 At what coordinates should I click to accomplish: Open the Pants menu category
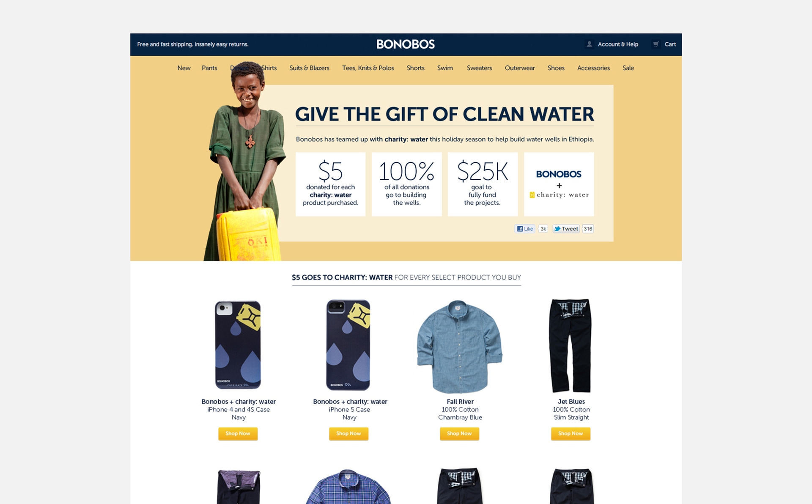pos(209,68)
